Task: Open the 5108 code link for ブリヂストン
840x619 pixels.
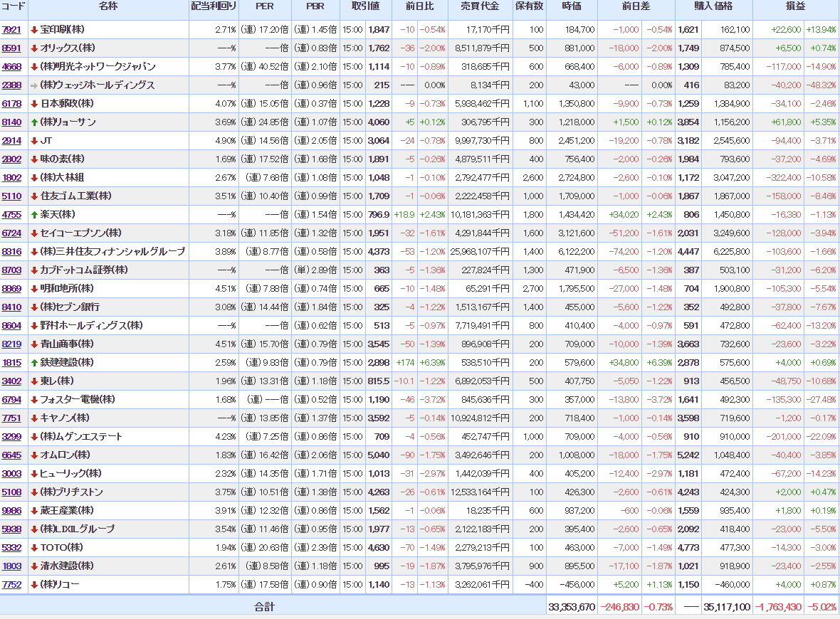Action: (x=11, y=492)
